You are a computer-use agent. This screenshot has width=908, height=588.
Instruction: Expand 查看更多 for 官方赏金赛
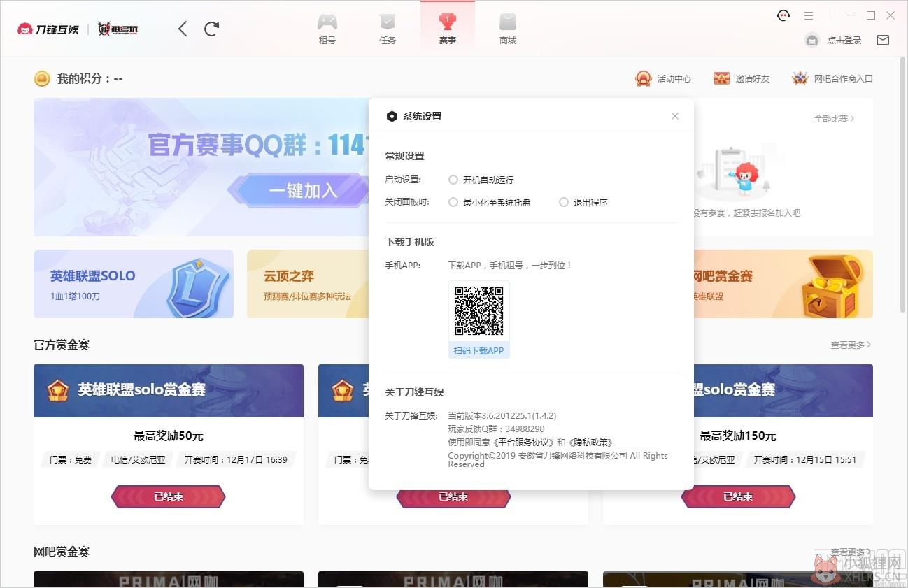pyautogui.click(x=851, y=345)
